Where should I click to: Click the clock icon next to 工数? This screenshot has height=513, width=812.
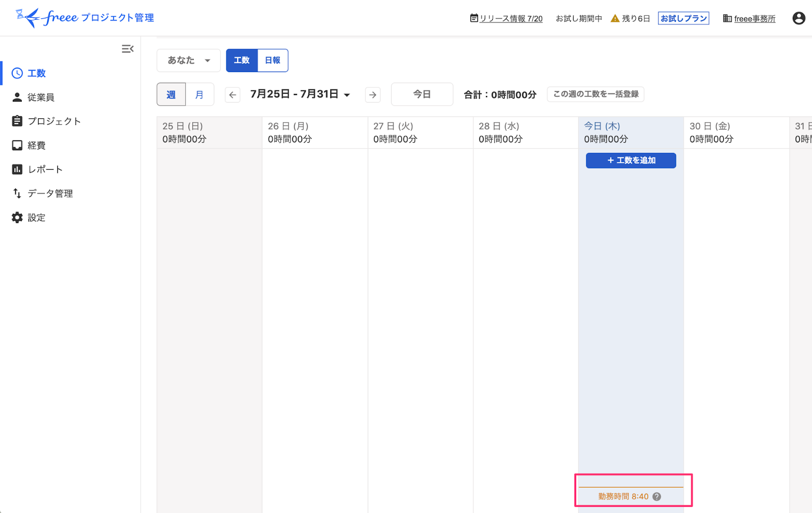point(17,73)
